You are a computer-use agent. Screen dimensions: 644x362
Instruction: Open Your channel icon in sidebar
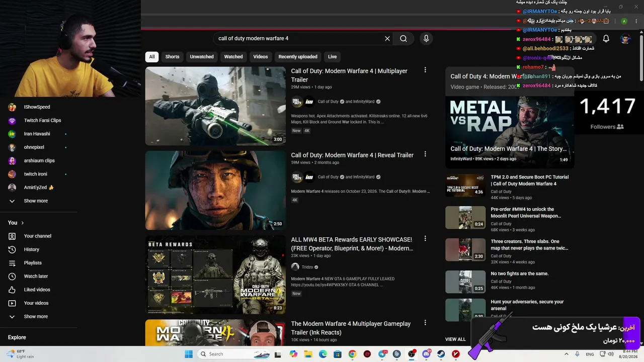tap(12, 236)
